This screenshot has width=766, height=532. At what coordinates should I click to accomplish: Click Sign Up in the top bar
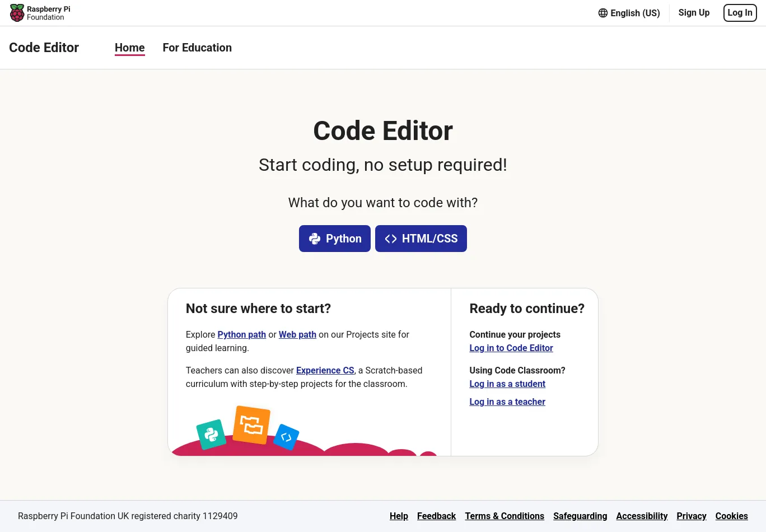(694, 13)
